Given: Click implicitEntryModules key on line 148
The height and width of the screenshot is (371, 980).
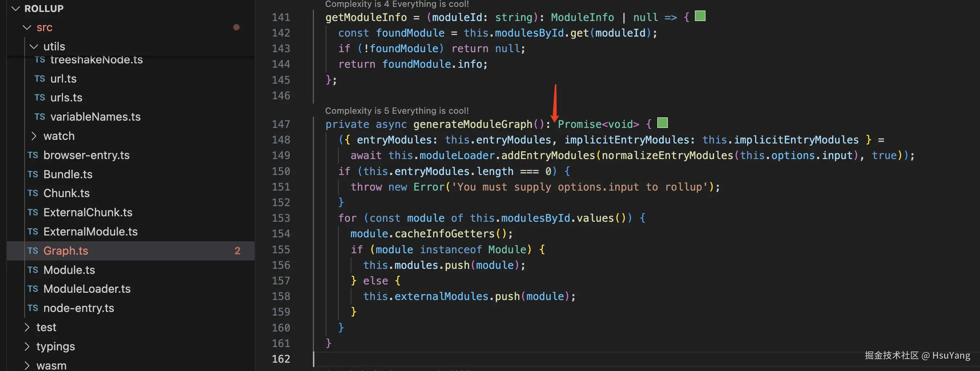Looking at the screenshot, I should point(627,140).
